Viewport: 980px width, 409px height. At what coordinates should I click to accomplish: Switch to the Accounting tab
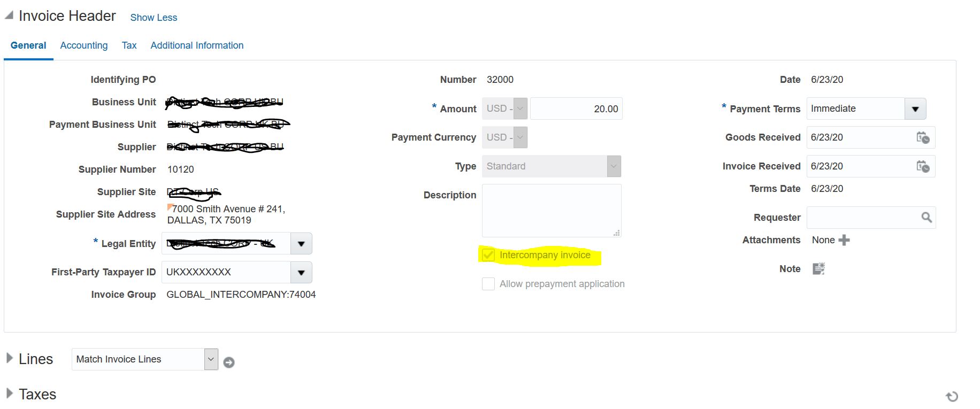[83, 45]
